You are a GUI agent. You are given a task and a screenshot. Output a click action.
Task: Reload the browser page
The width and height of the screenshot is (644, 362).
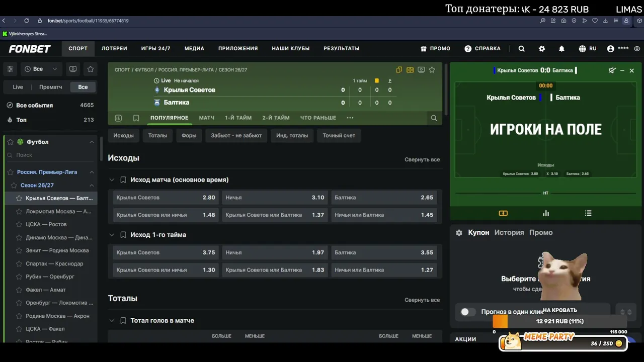pyautogui.click(x=27, y=21)
